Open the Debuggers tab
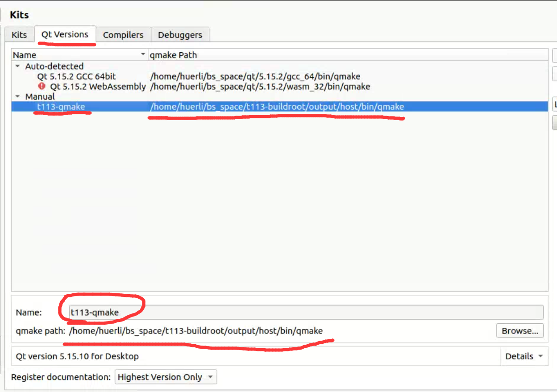557x392 pixels. tap(180, 35)
